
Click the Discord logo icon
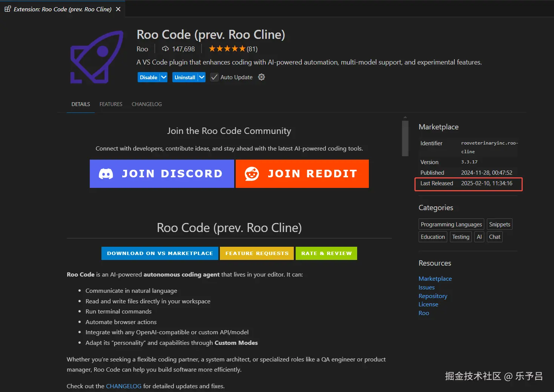pyautogui.click(x=106, y=174)
